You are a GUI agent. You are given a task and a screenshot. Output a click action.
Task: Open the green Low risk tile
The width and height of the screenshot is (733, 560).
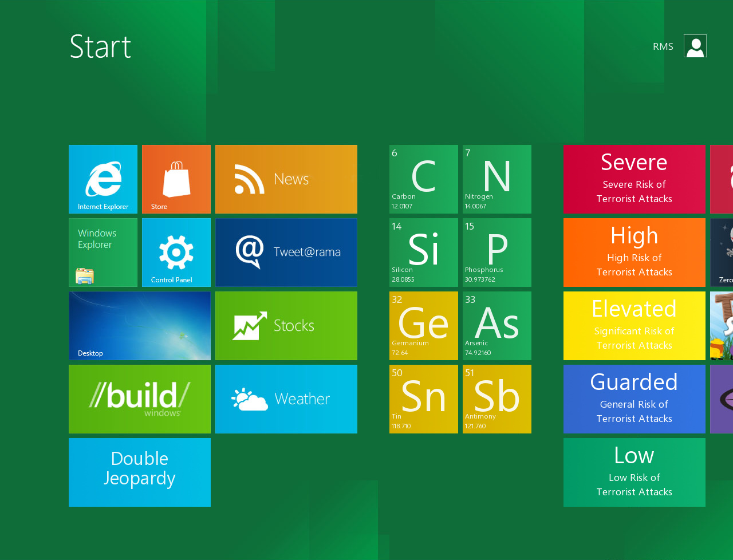tap(635, 472)
